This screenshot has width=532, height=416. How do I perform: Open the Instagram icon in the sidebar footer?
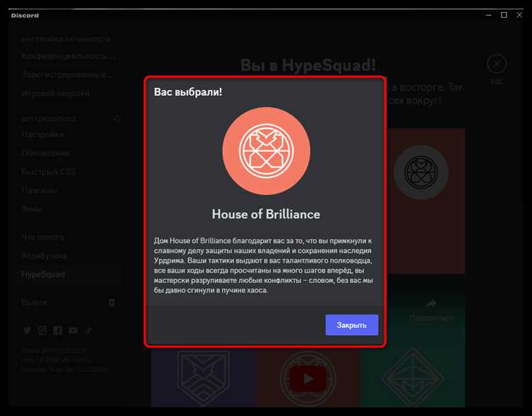tap(43, 330)
